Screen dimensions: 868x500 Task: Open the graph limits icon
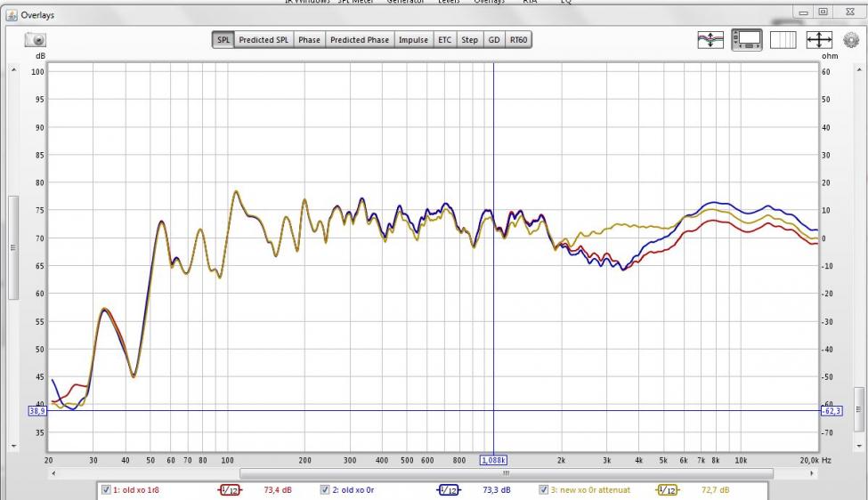(783, 40)
